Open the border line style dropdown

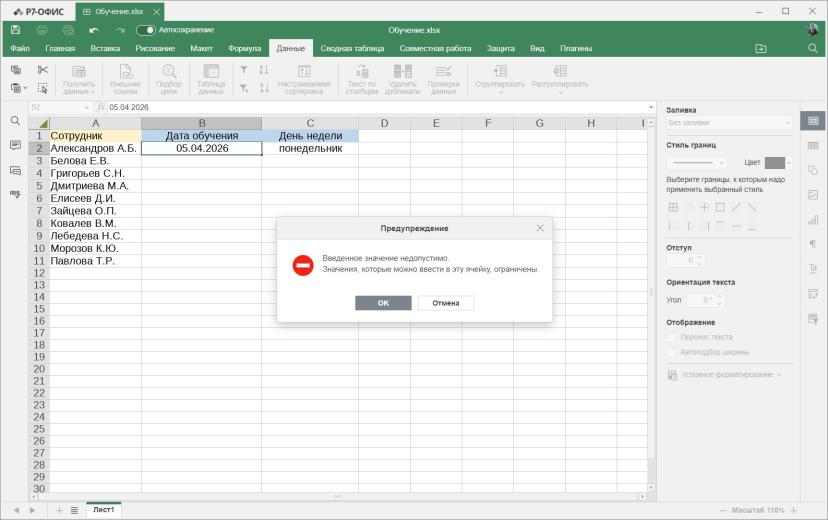[696, 163]
